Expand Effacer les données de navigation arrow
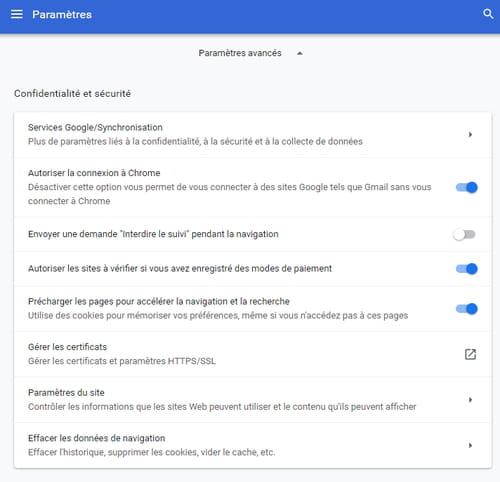 click(x=470, y=445)
